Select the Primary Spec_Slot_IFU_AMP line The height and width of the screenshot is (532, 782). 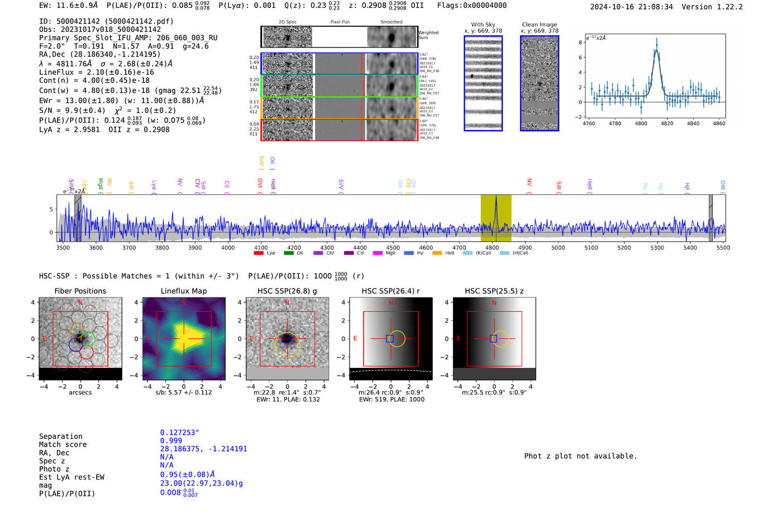point(128,38)
